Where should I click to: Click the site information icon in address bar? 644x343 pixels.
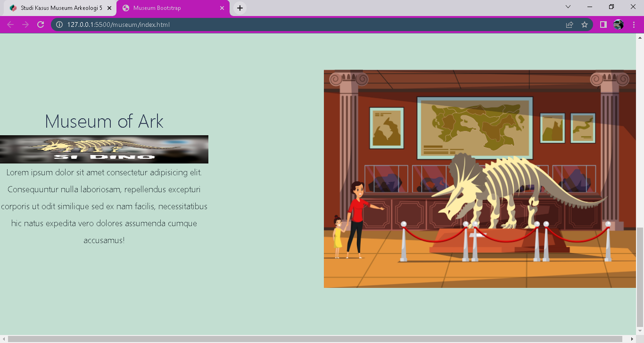tap(58, 24)
